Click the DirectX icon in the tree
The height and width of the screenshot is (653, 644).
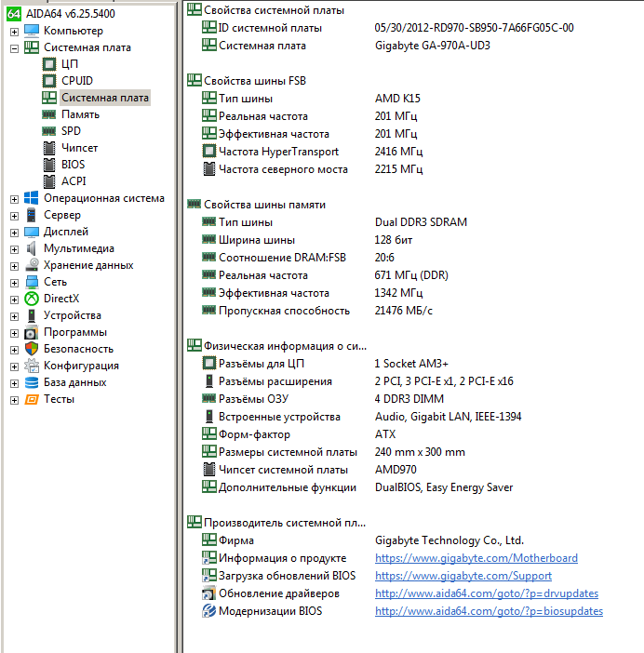[x=31, y=299]
